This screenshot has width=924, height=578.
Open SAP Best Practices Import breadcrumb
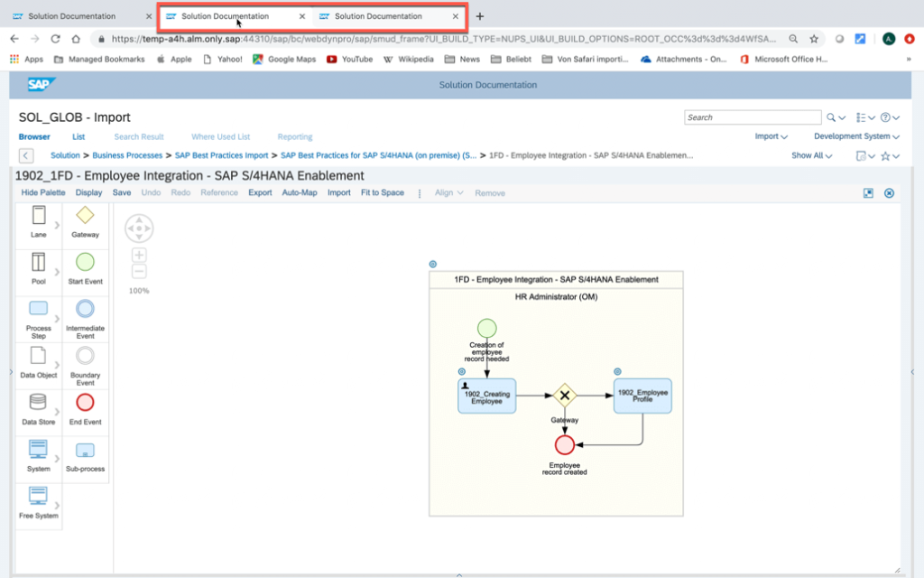coord(221,155)
